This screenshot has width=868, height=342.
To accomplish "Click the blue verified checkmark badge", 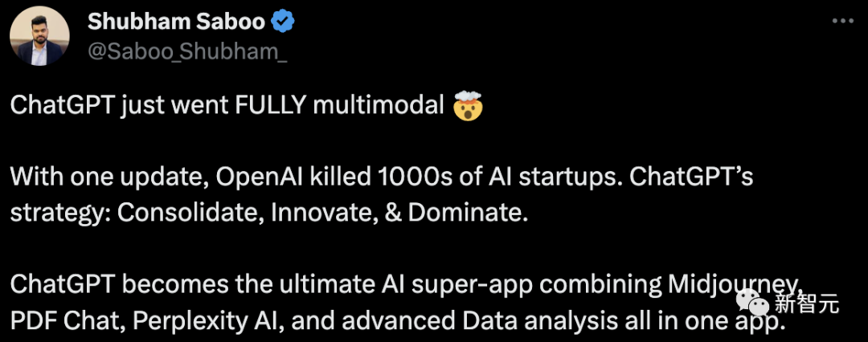I will (x=284, y=22).
